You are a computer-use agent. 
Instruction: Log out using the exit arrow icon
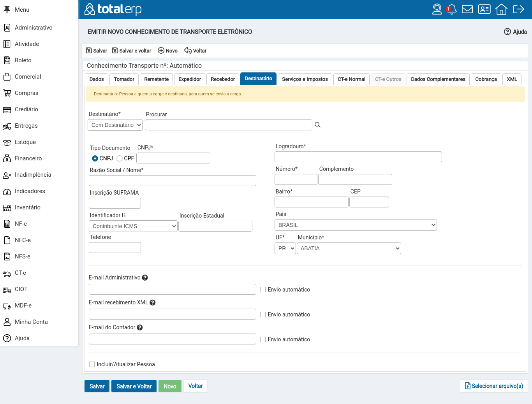coord(519,9)
